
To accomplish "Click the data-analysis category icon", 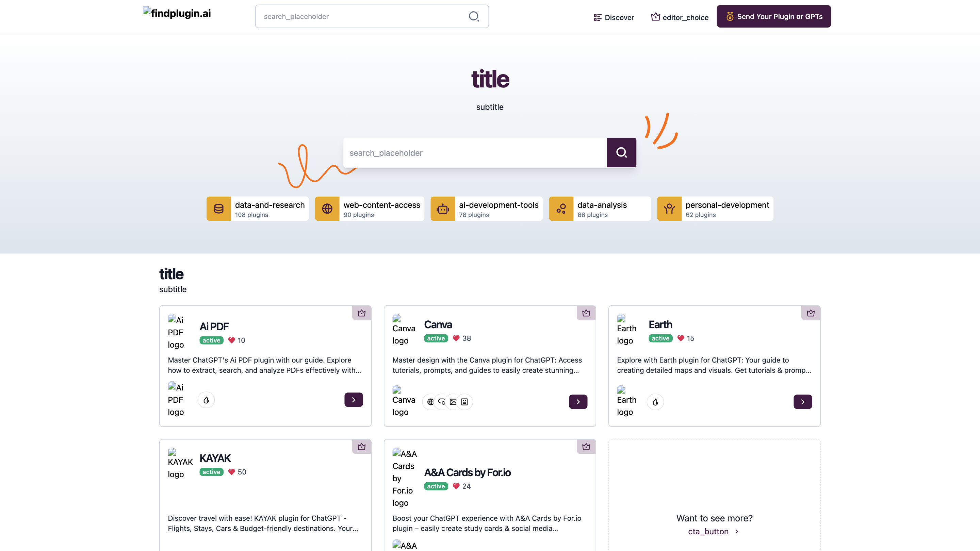I will (561, 208).
